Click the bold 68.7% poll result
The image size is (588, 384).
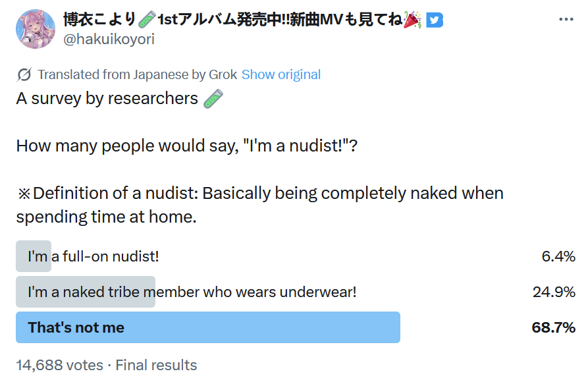tap(554, 327)
